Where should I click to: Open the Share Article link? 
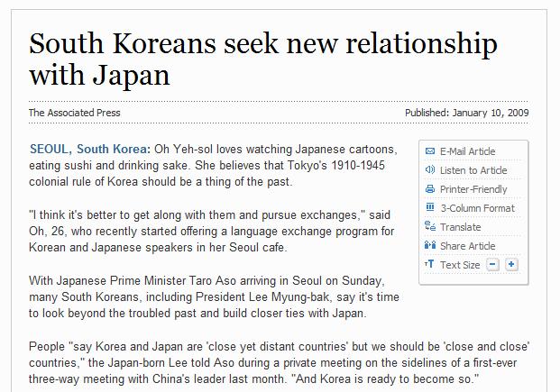click(467, 246)
